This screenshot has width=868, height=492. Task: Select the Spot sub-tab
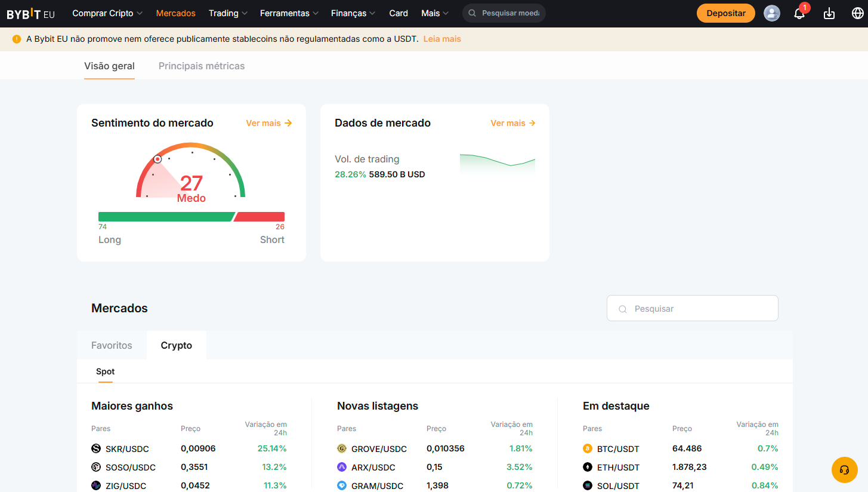105,371
